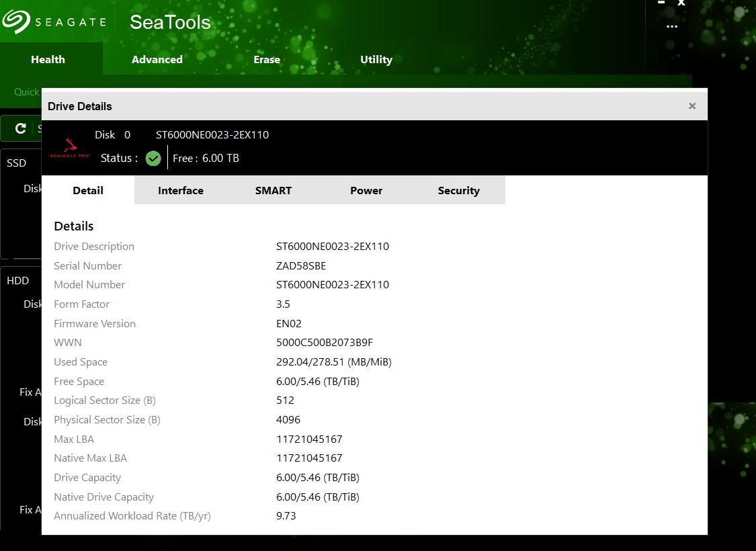
Task: Select the Utility tab
Action: [x=376, y=60]
